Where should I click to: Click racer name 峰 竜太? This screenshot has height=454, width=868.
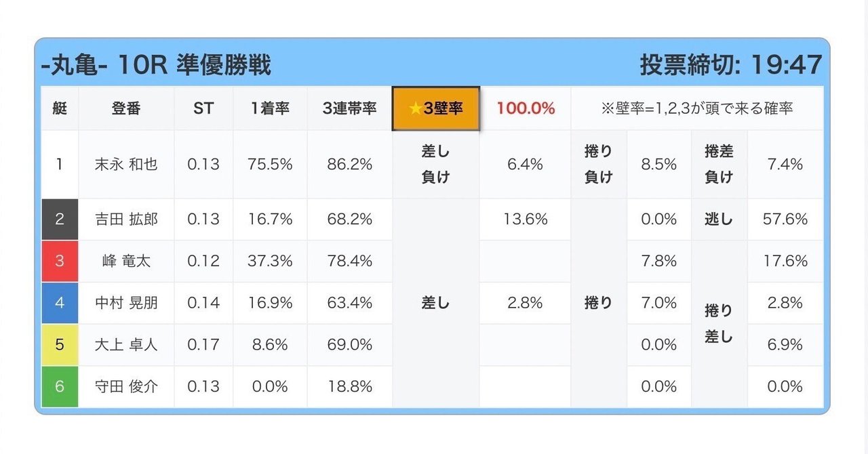point(126,261)
